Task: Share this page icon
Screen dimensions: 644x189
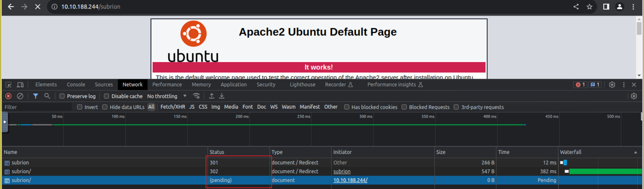Action: (x=576, y=7)
